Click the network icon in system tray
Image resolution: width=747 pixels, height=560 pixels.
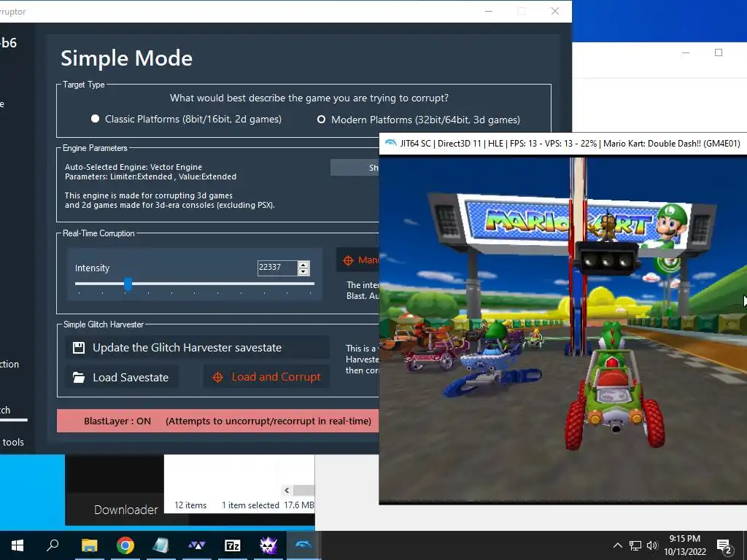tap(635, 545)
